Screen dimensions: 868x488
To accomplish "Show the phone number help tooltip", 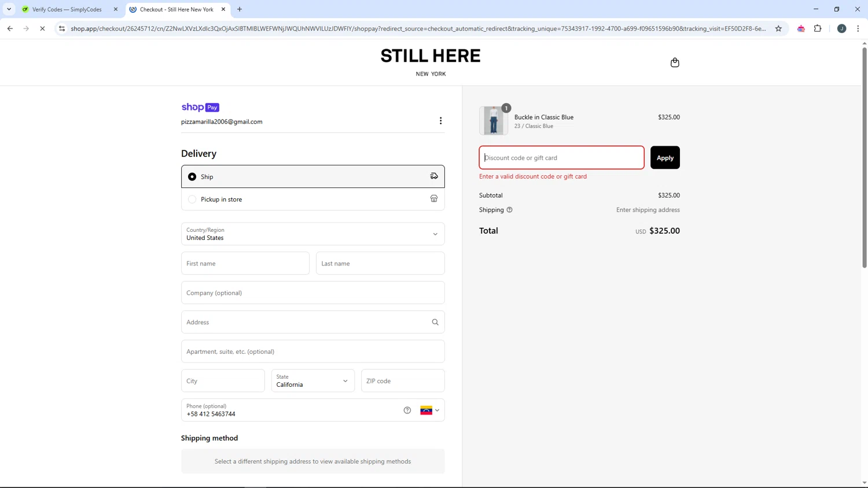I will [407, 411].
